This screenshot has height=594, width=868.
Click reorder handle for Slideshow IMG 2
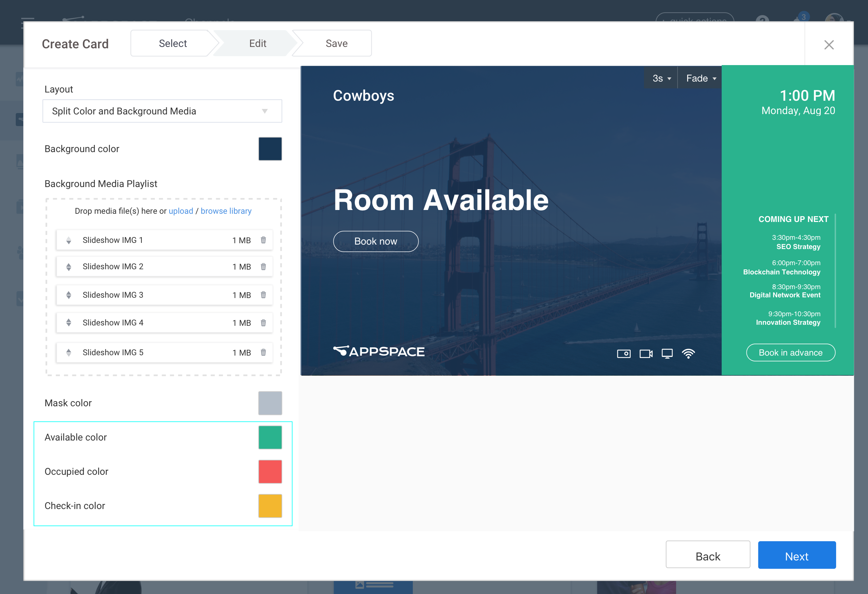point(69,267)
